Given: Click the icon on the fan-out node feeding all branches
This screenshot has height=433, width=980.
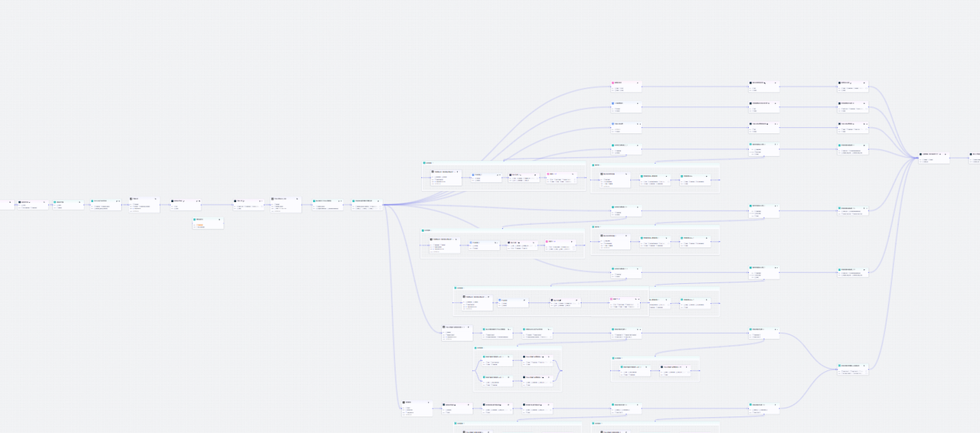Looking at the screenshot, I should [x=354, y=201].
